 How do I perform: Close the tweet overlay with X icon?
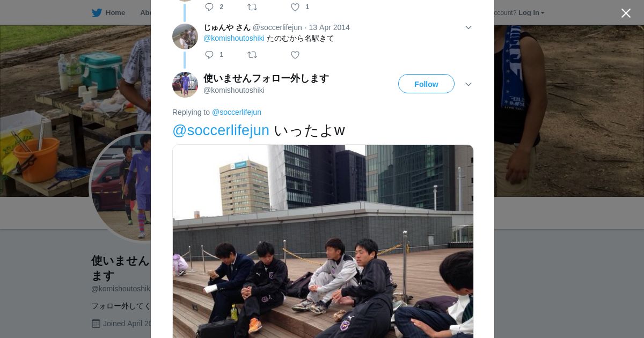[x=626, y=13]
